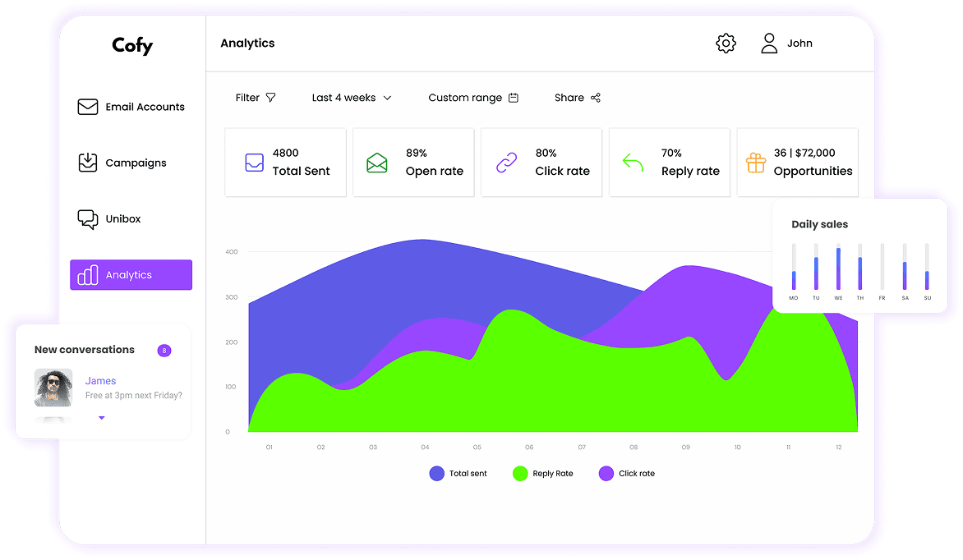Switch to the Analytics tab
This screenshot has height=560, width=963.
[x=131, y=274]
